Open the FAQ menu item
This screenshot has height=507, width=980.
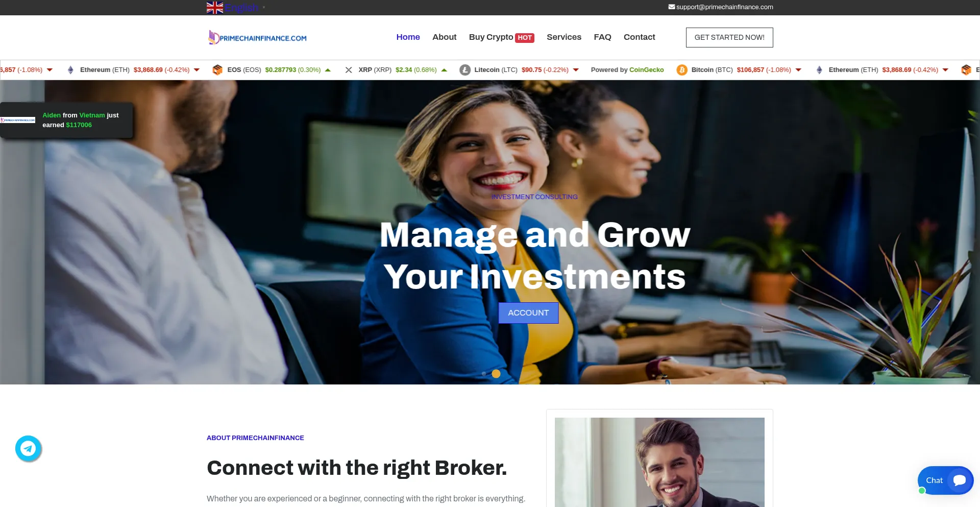(602, 37)
